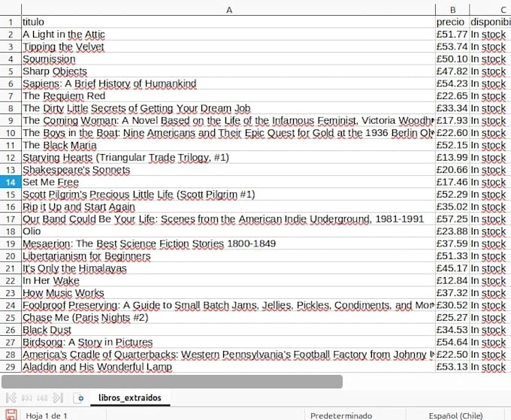The width and height of the screenshot is (511, 420).
Task: Go to the last sheet with navigation arrow
Action: tap(58, 398)
